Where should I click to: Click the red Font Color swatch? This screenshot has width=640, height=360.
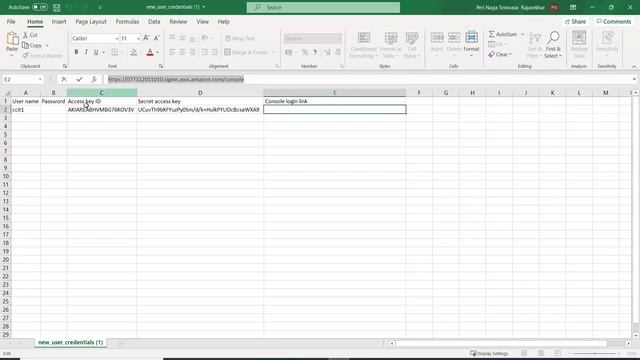[x=150, y=52]
